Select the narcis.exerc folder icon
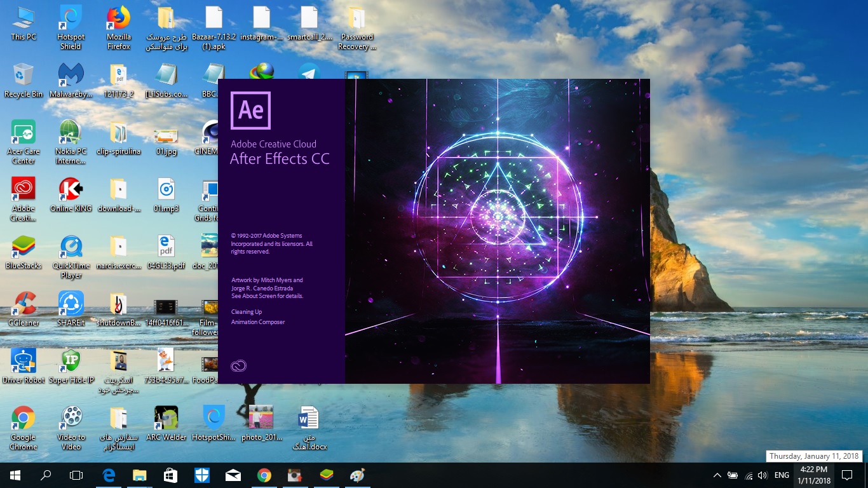Image resolution: width=868 pixels, height=488 pixels. point(118,252)
